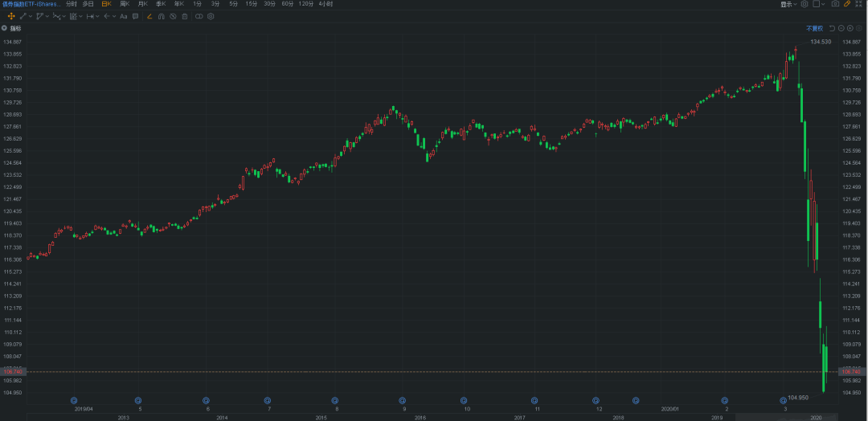Click the orange pencil drawing tools icon
Image resolution: width=868 pixels, height=421 pixels.
click(847, 4)
